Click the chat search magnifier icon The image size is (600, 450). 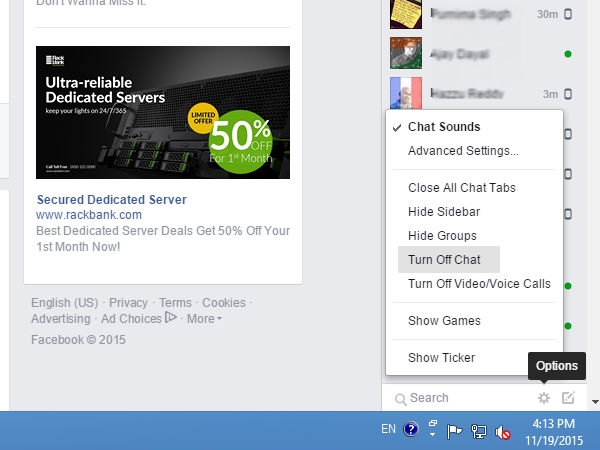pyautogui.click(x=400, y=399)
